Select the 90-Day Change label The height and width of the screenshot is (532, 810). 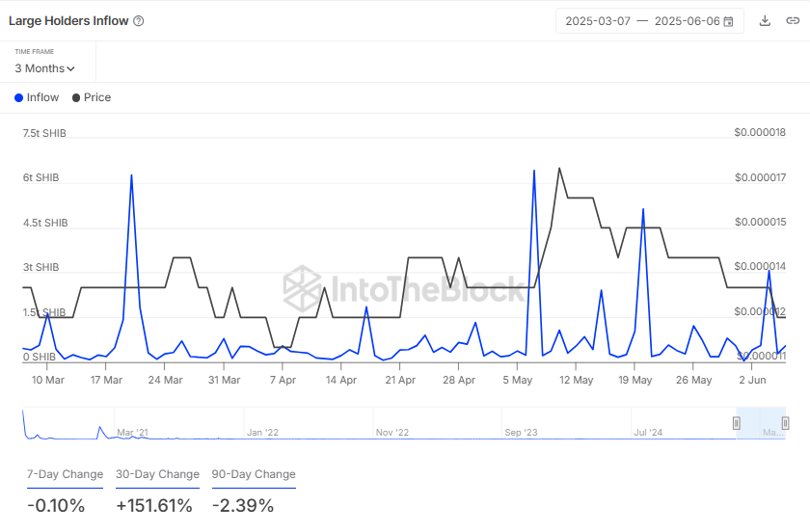point(254,474)
